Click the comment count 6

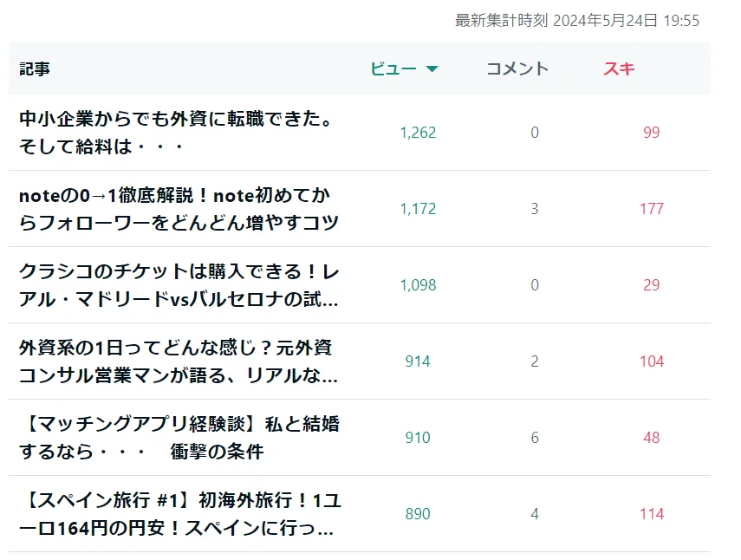tap(535, 438)
